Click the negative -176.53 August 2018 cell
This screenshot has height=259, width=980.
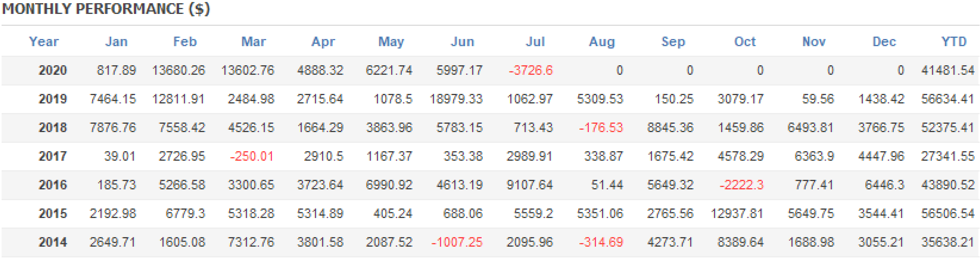601,128
